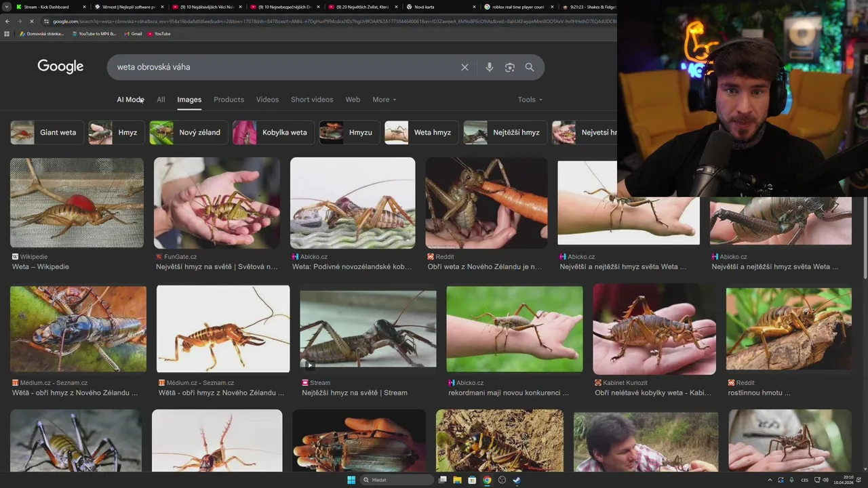Filter by the first Hmyz chip
This screenshot has width=868, height=488.
[x=117, y=132]
